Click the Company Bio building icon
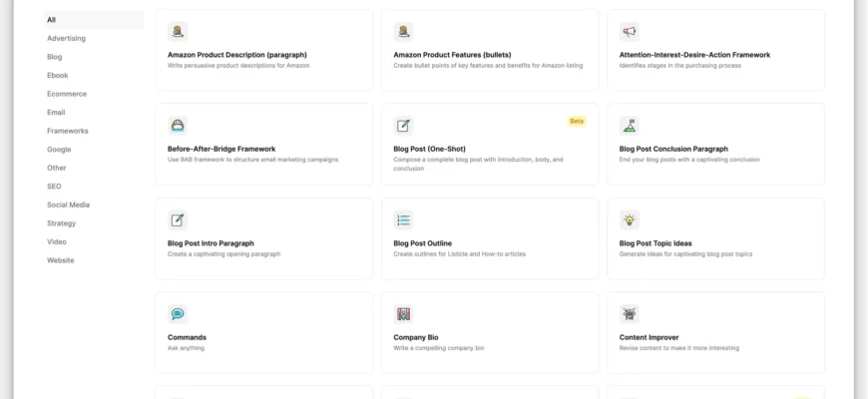 pos(403,314)
